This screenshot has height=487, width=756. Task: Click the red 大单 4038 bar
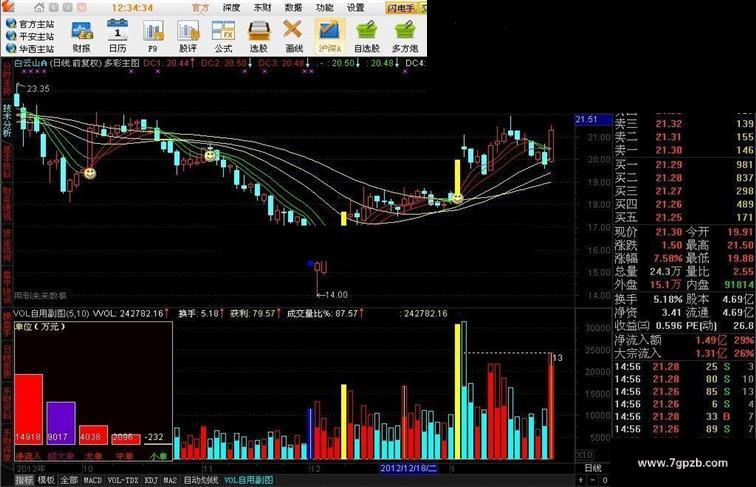[x=93, y=434]
